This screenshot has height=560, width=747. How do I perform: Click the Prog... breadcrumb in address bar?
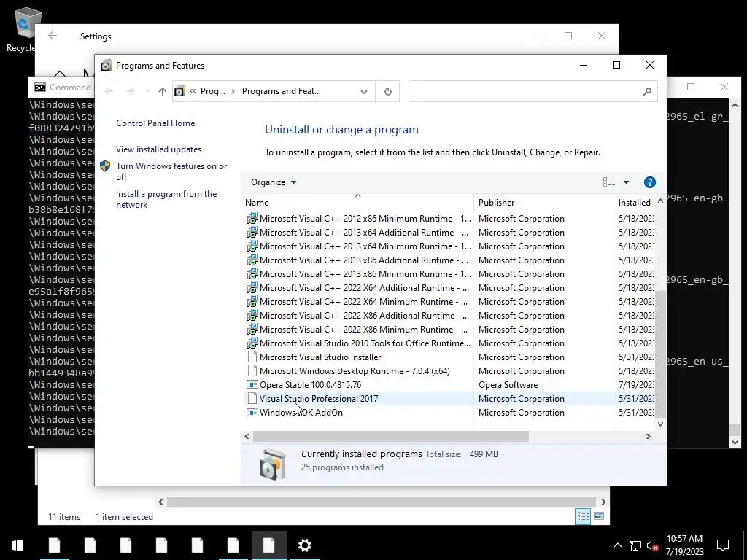pyautogui.click(x=212, y=91)
